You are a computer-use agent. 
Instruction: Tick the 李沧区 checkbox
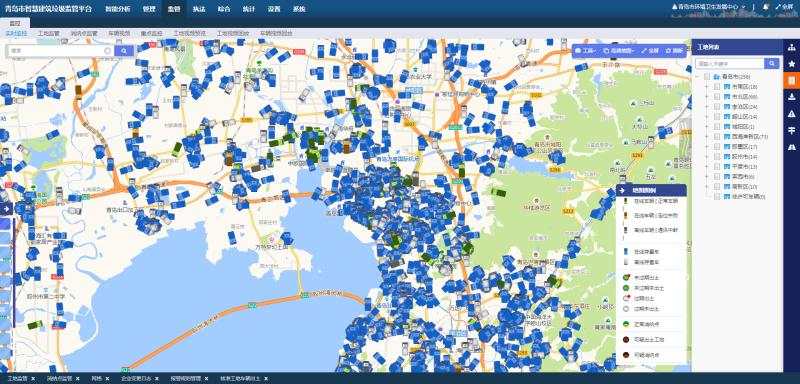coord(717,107)
